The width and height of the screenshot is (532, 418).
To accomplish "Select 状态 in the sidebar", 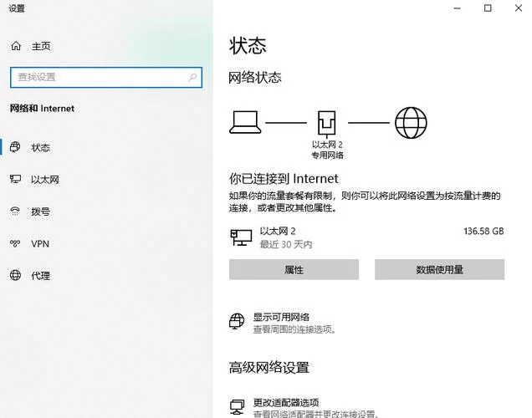I will coord(40,147).
